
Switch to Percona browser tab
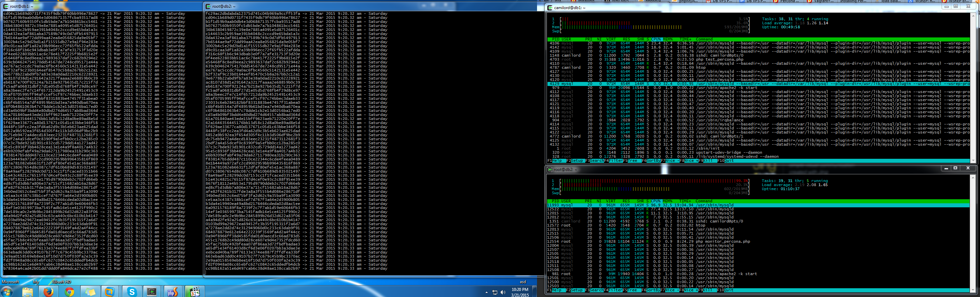(x=787, y=2)
